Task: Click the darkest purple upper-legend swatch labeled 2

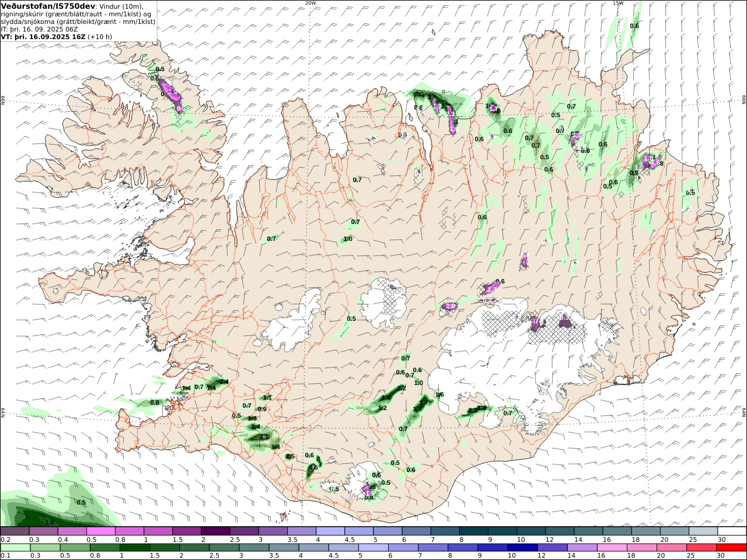Action: click(x=215, y=531)
